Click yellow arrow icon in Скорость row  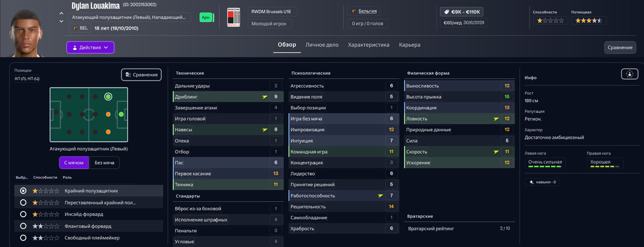[496, 152]
